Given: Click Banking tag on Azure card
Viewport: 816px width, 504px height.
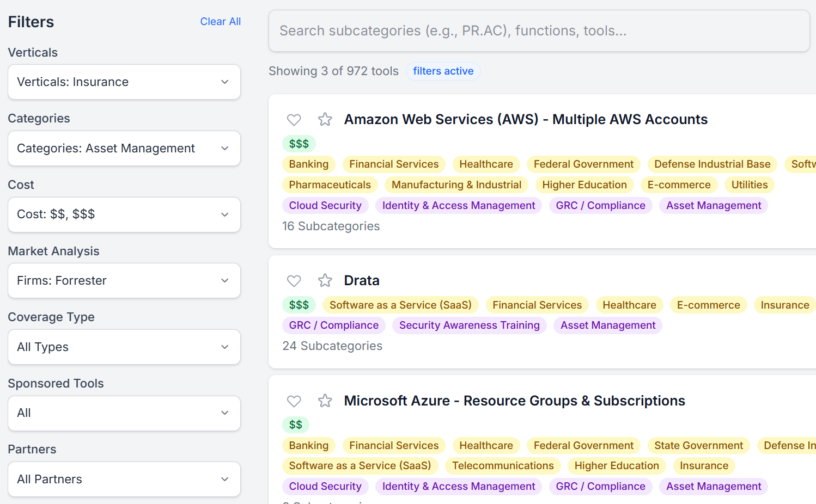Looking at the screenshot, I should 309,446.
